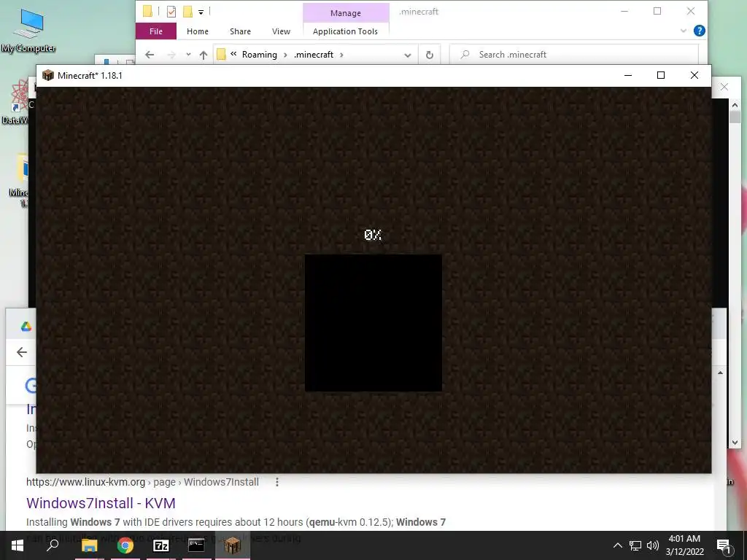Image resolution: width=747 pixels, height=560 pixels.
Task: Open 7-Zip from the taskbar
Action: [x=161, y=545]
